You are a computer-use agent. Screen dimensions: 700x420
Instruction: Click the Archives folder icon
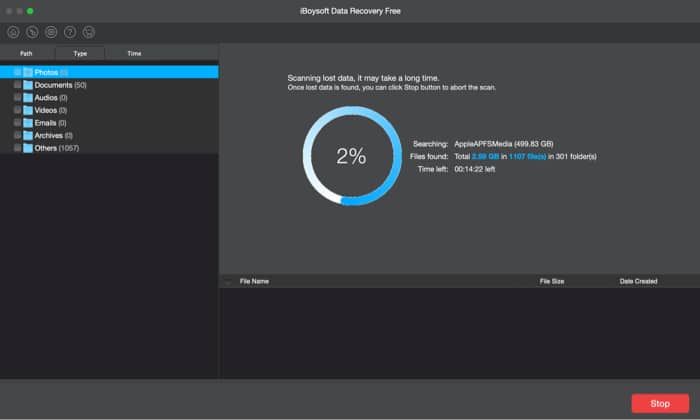point(28,135)
